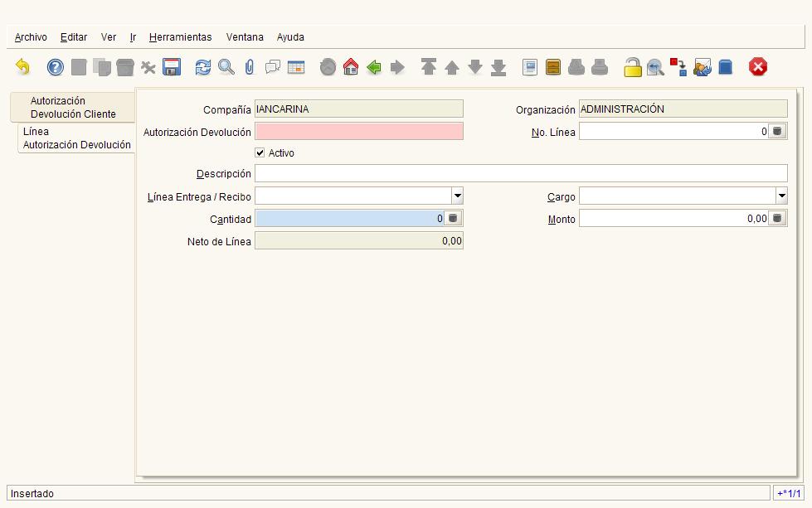This screenshot has width=812, height=508.
Task: Click the red exit window X icon
Action: click(x=757, y=67)
